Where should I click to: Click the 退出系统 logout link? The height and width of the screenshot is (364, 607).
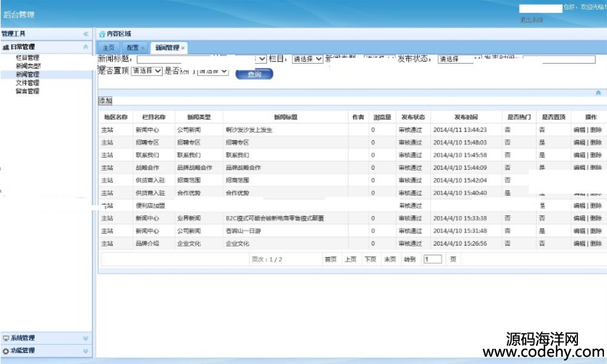(531, 20)
